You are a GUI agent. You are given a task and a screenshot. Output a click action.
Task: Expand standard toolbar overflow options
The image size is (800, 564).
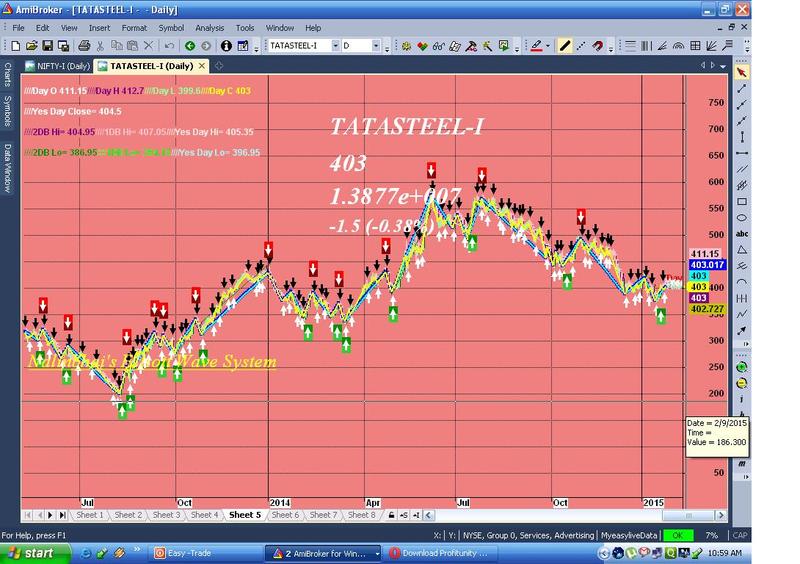click(x=257, y=47)
